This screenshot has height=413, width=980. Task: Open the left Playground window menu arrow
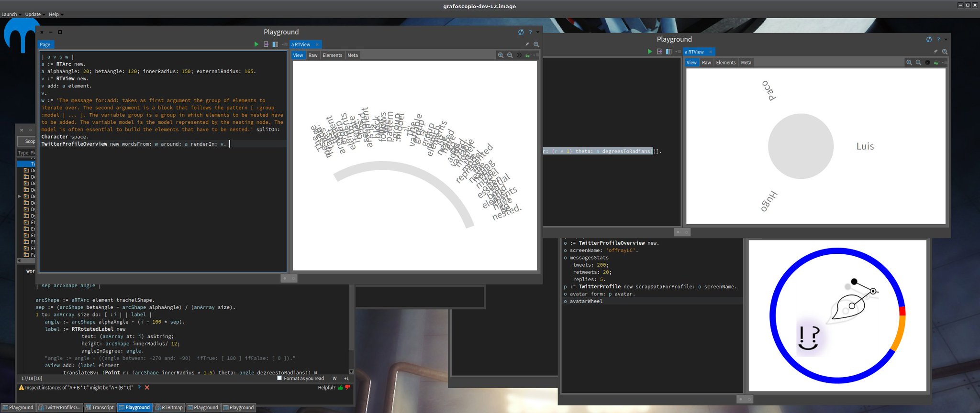click(538, 33)
